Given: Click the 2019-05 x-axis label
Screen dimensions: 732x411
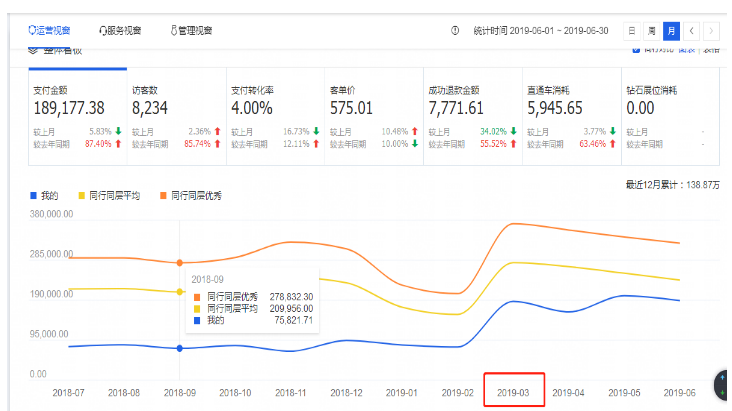Looking at the screenshot, I should click(624, 393).
